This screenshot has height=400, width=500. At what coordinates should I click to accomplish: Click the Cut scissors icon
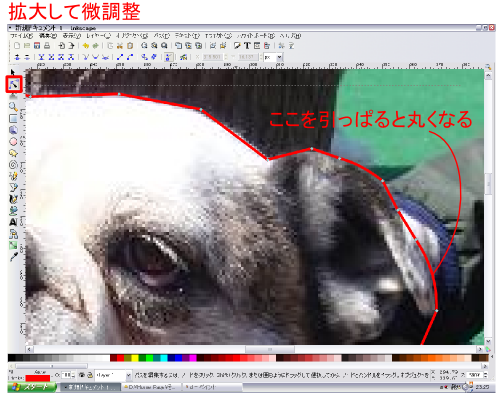click(x=120, y=46)
